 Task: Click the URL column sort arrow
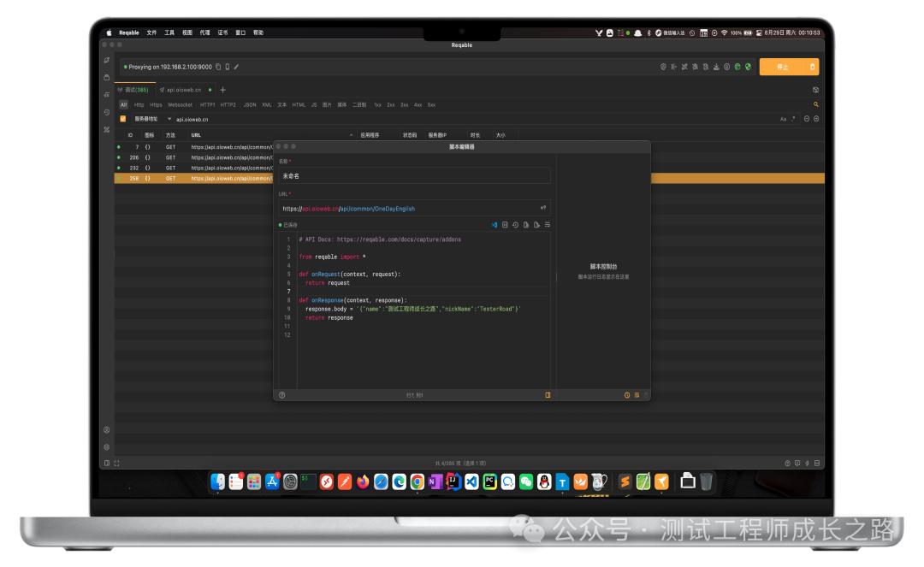click(352, 135)
